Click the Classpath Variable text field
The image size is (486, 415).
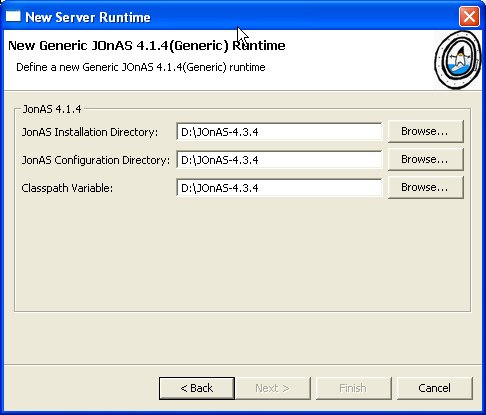point(279,188)
